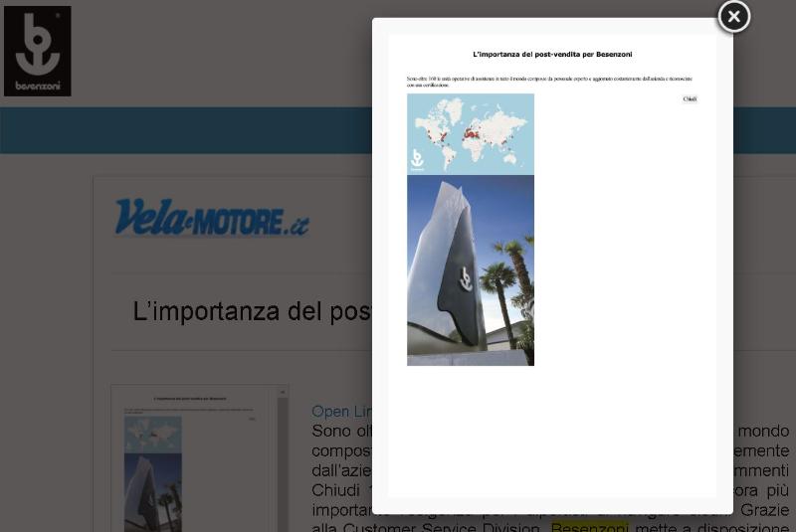Screen dimensions: 796x532
Task: Click the anchor emblem on the building
Action: click(464, 279)
